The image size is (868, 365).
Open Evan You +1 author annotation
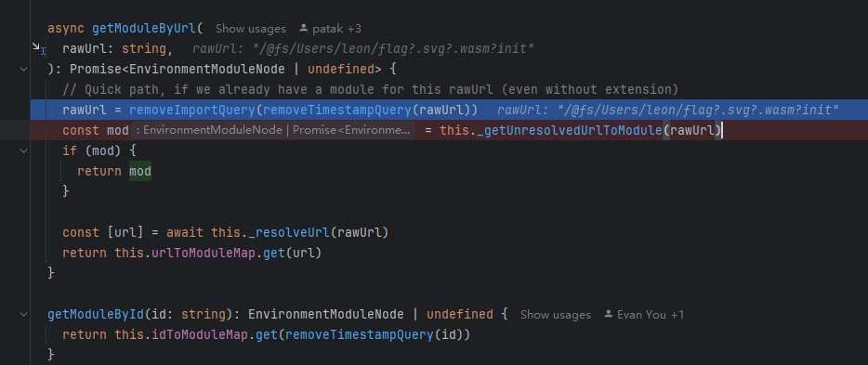coord(650,315)
